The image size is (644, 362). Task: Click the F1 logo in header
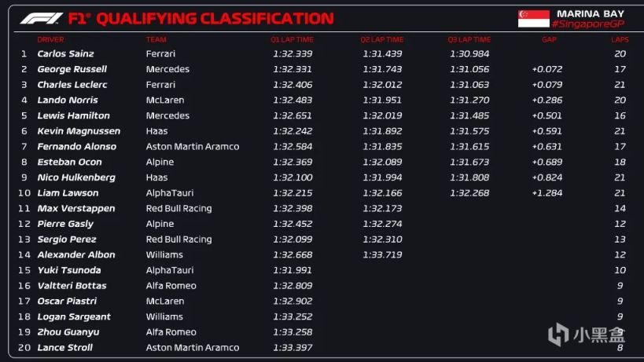tap(42, 18)
